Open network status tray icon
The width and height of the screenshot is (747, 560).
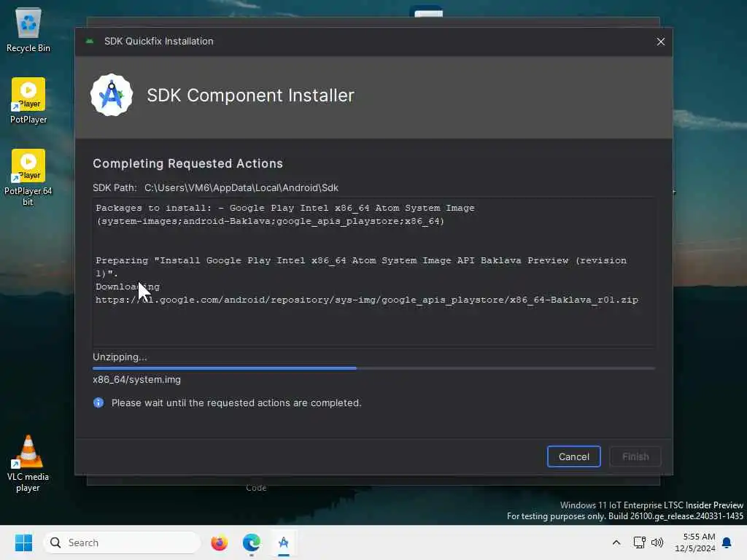[x=639, y=542]
